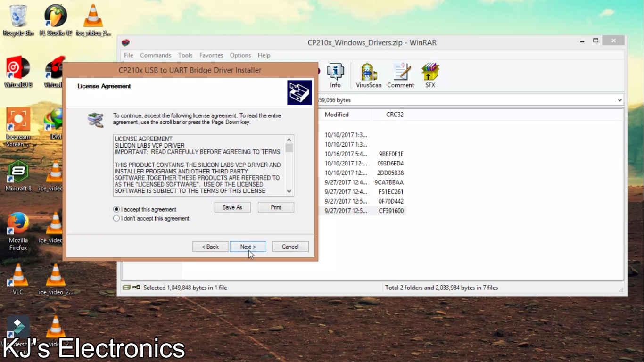Select the Mixcraft 8 desktop icon

pos(18,176)
